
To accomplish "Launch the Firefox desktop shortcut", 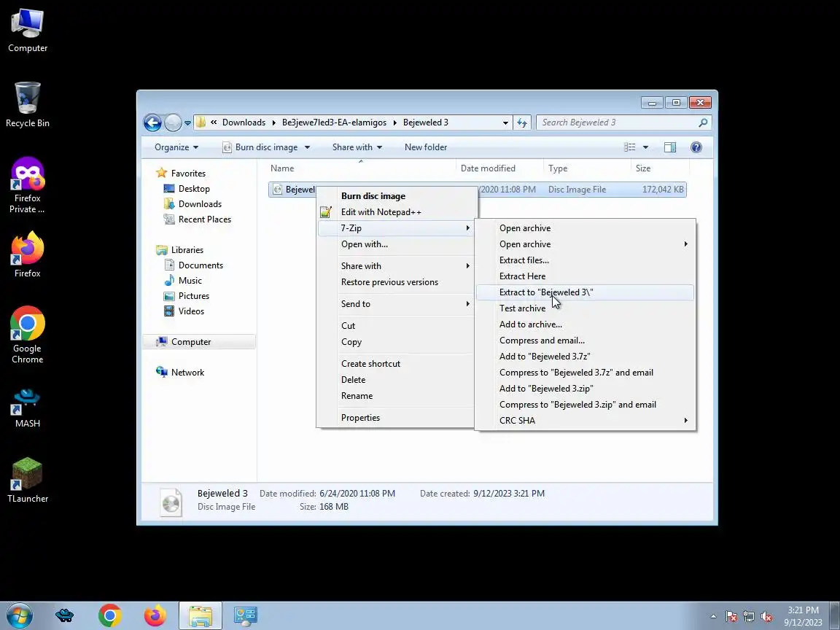I will (27, 254).
